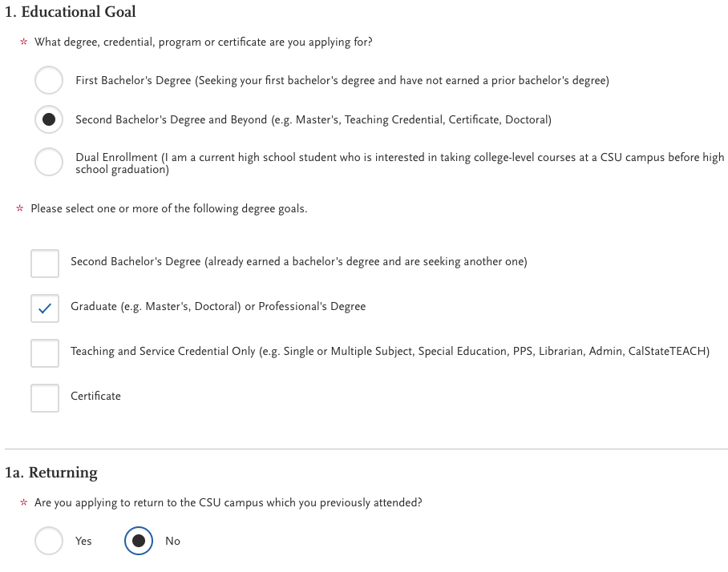The image size is (728, 572).
Task: Uncheck the Graduate or Professional's Degree checkbox
Action: (x=45, y=308)
